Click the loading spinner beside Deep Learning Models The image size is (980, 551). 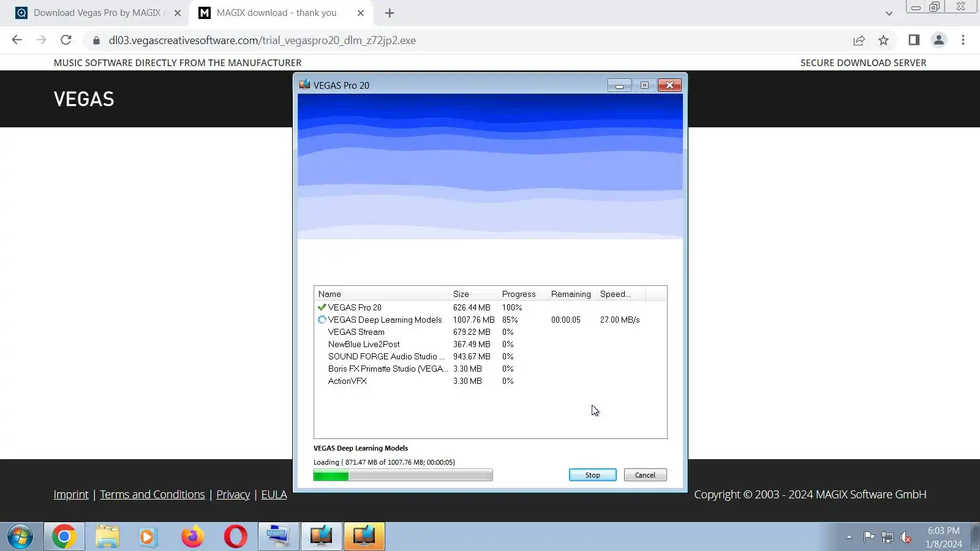tap(322, 320)
